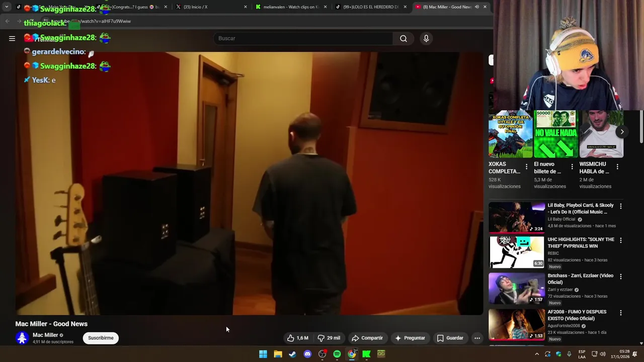Image resolution: width=644 pixels, height=362 pixels.
Task: Play Bxtchass Zarri Ezzlaer video thumbnail
Action: tap(517, 289)
